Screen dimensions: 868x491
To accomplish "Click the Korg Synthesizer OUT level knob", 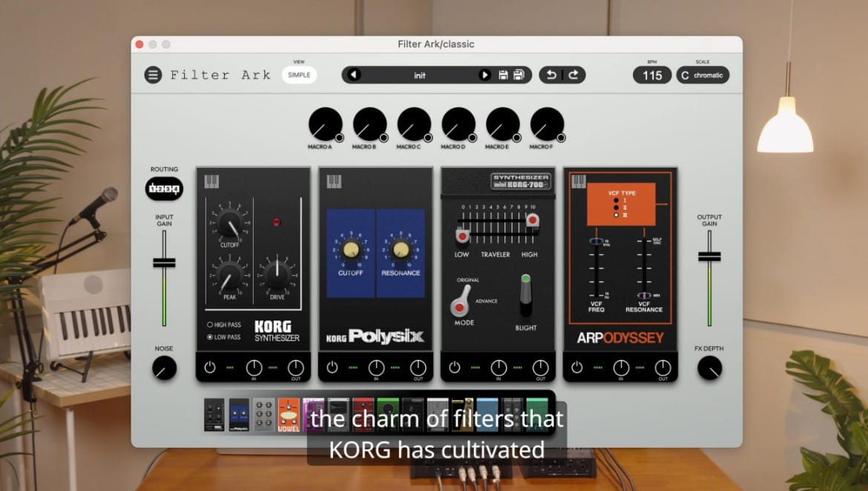I will 295,368.
